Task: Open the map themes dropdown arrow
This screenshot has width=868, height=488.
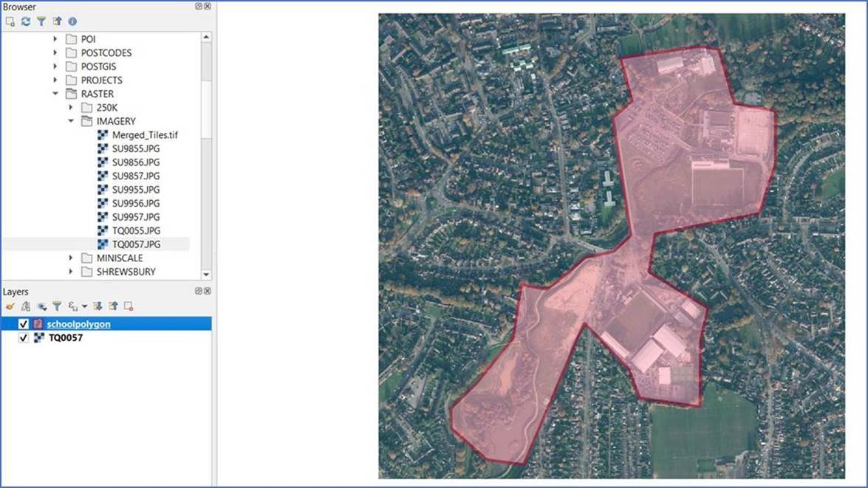Action: (x=84, y=305)
